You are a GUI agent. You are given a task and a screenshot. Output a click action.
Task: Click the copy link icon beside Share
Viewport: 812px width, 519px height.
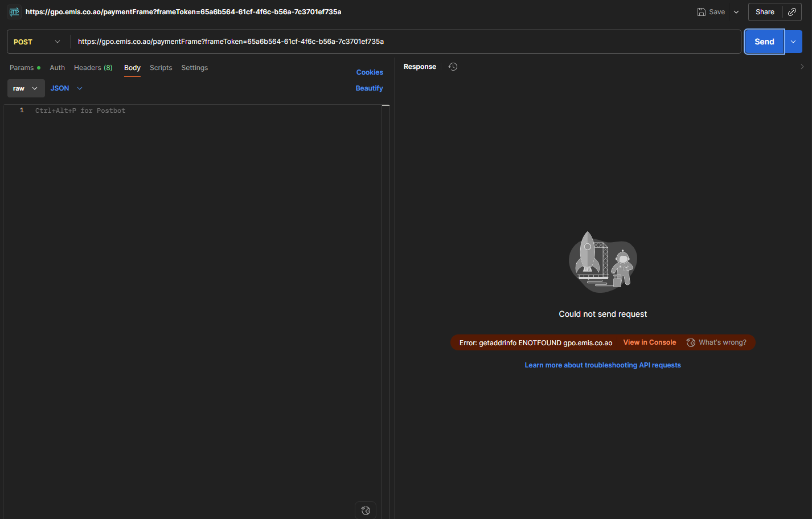point(792,12)
